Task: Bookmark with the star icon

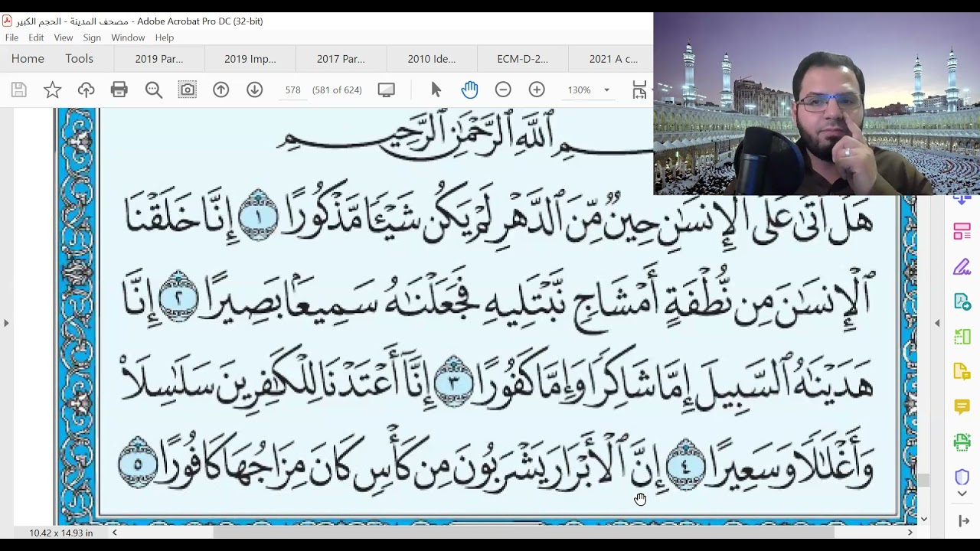Action: click(x=52, y=90)
